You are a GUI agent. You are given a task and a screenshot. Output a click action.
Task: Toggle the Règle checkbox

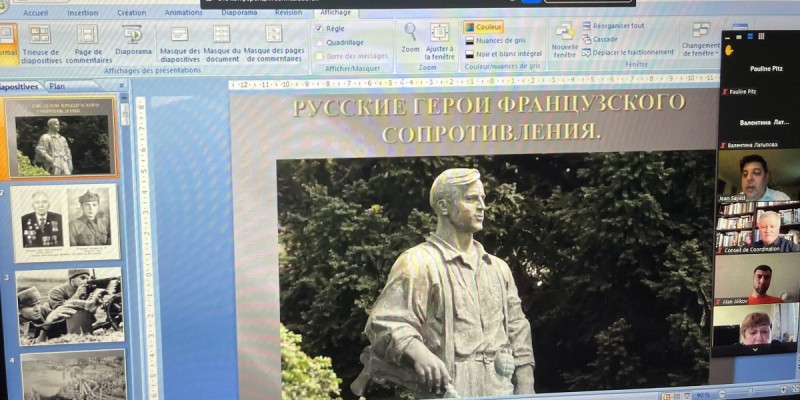[319, 29]
